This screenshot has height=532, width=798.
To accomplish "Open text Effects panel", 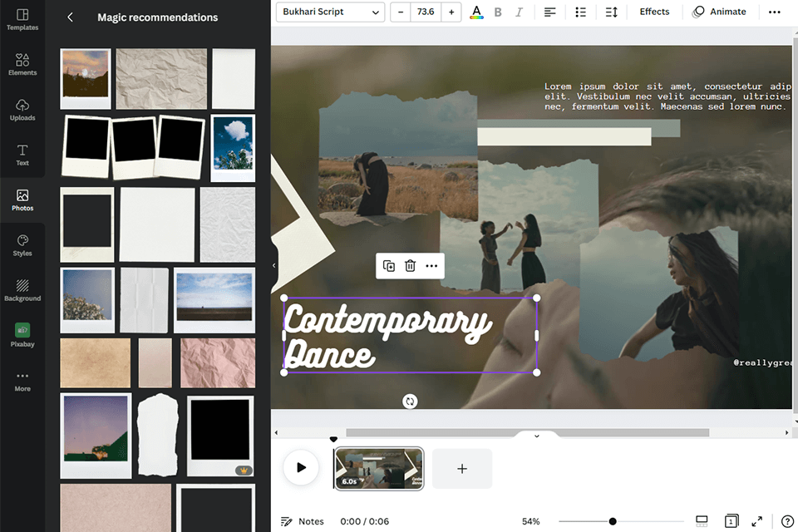I will pyautogui.click(x=654, y=12).
